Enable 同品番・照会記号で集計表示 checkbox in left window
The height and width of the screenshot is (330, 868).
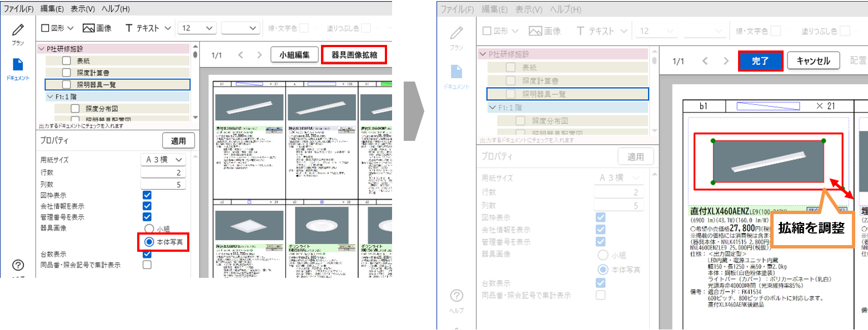[x=147, y=265]
